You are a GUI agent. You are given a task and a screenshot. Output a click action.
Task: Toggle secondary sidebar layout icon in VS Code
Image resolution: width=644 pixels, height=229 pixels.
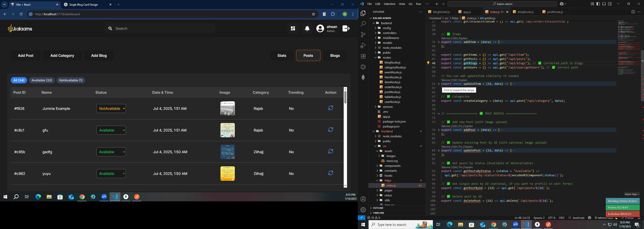click(x=610, y=4)
